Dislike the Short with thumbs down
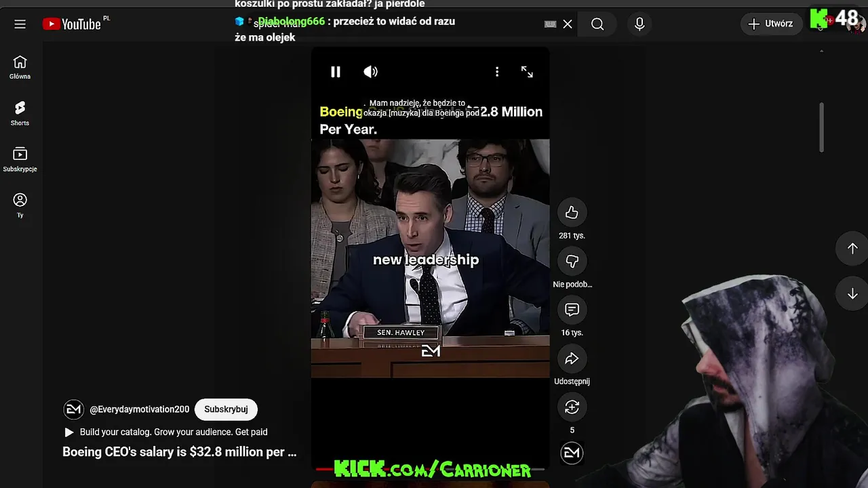Image resolution: width=868 pixels, height=488 pixels. pyautogui.click(x=572, y=262)
